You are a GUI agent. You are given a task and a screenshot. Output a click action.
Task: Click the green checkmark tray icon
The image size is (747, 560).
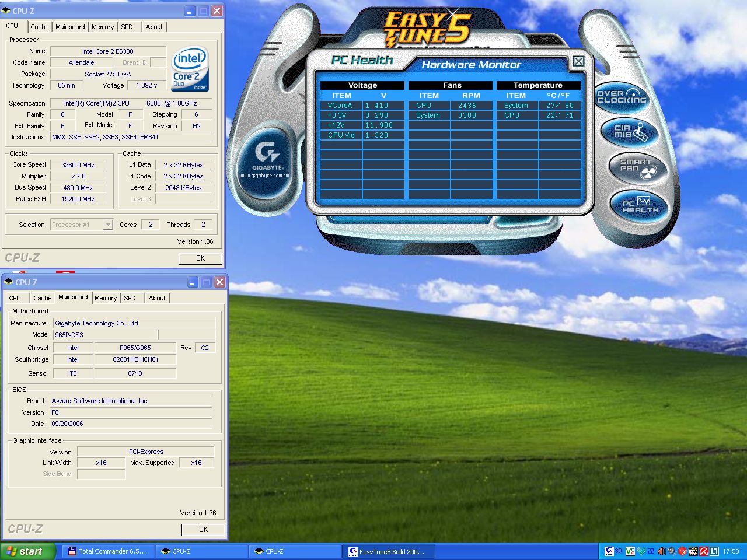point(641,551)
